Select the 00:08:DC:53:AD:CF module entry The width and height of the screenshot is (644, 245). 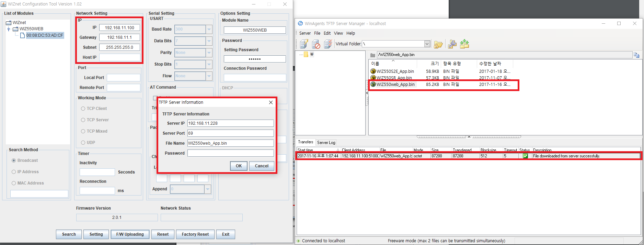[x=45, y=35]
